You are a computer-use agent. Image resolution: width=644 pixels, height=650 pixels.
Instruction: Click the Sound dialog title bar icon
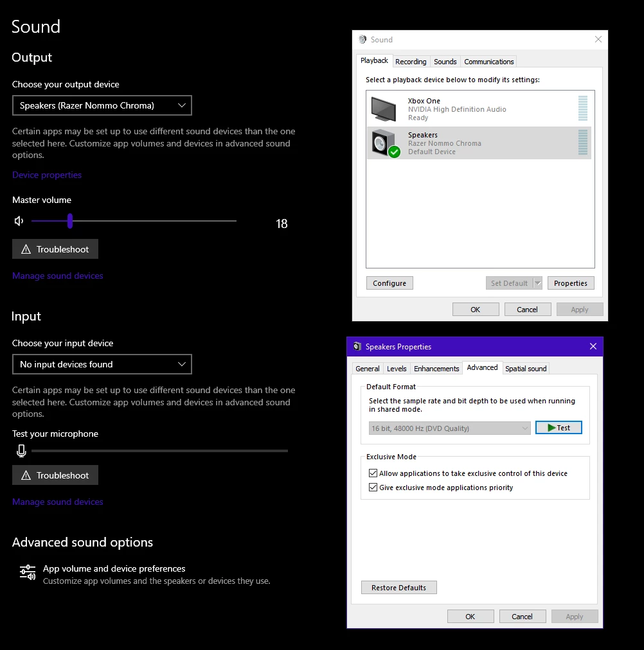click(x=362, y=39)
